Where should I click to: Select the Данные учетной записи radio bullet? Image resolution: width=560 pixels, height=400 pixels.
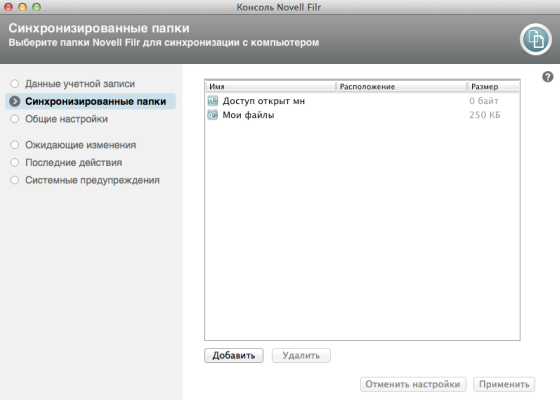(x=15, y=84)
